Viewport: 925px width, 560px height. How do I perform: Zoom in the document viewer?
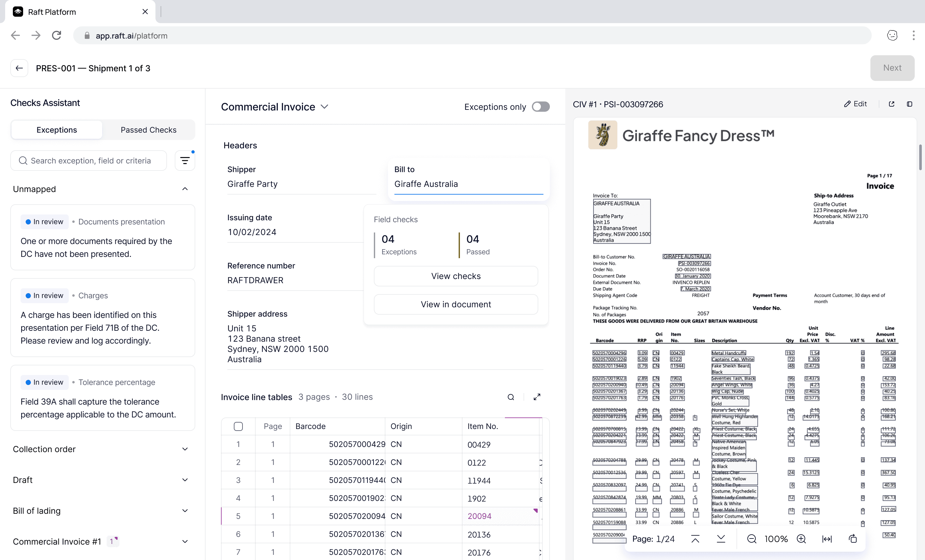click(x=801, y=539)
